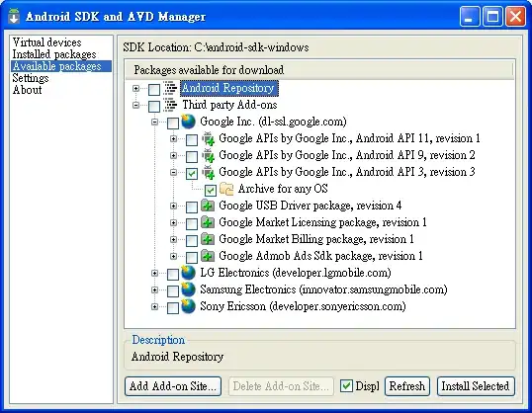The image size is (532, 413).
Task: Click the Android SDK title bar icon
Action: (x=14, y=16)
